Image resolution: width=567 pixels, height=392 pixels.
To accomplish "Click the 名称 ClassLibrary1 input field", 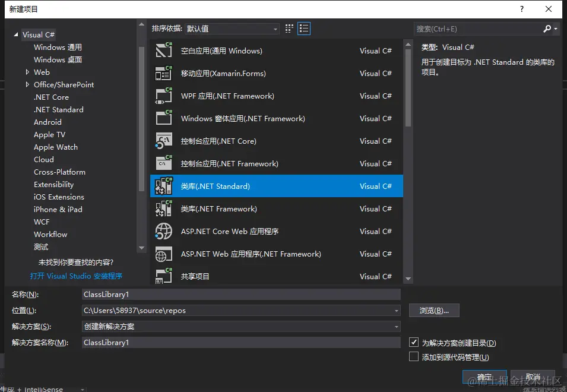I will pos(241,295).
